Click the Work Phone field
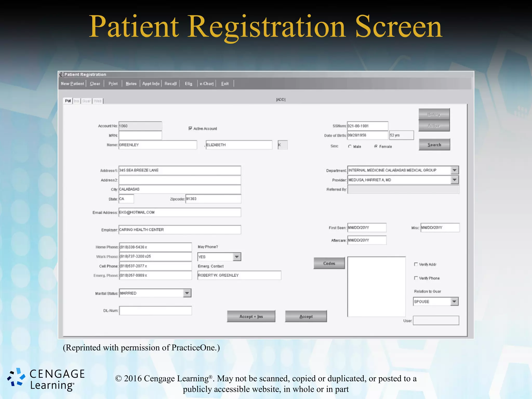The height and width of the screenshot is (399, 532). pyautogui.click(x=156, y=256)
